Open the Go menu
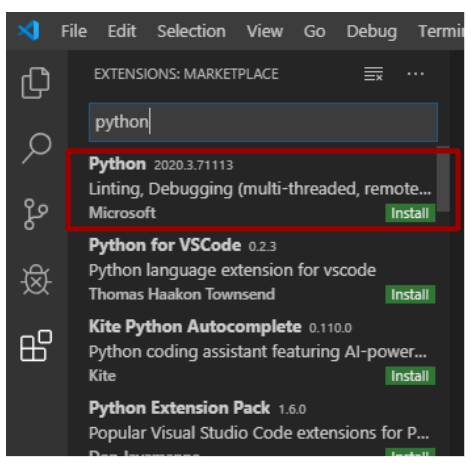 coord(314,31)
